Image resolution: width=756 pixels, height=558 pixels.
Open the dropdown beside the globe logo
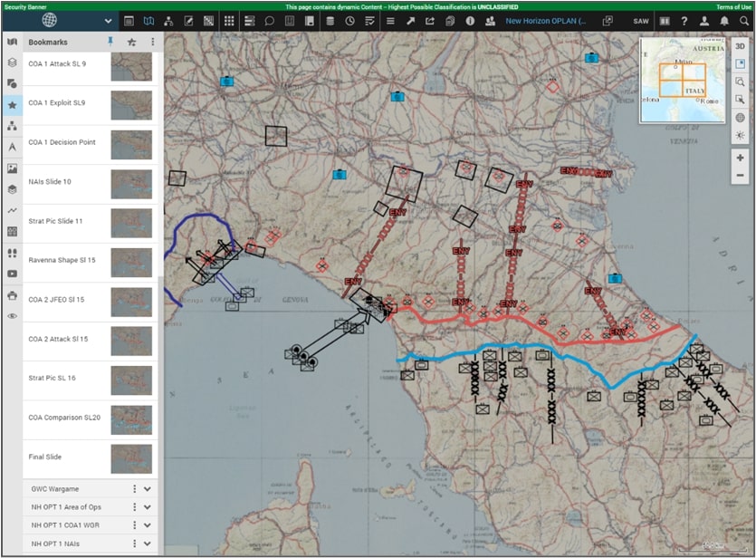[x=109, y=20]
